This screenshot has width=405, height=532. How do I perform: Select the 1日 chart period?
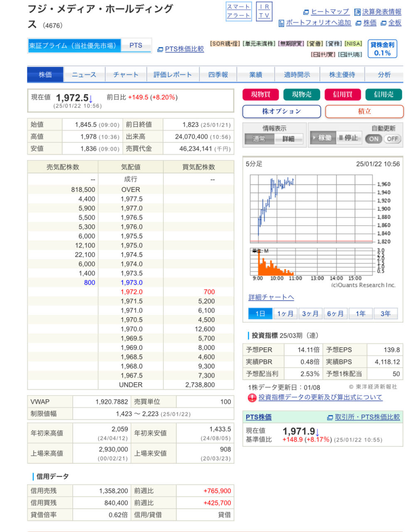(x=260, y=313)
